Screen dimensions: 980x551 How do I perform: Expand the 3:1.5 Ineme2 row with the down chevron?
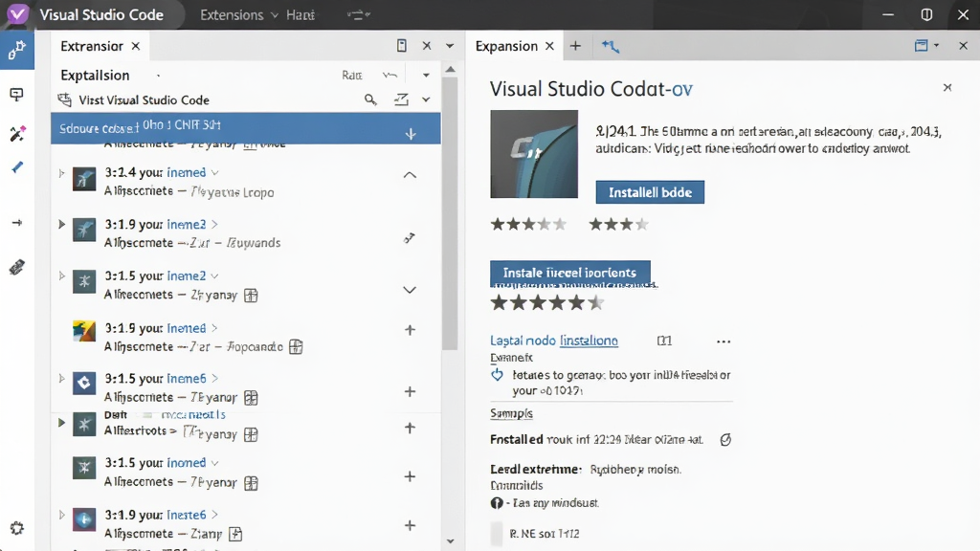(x=410, y=290)
